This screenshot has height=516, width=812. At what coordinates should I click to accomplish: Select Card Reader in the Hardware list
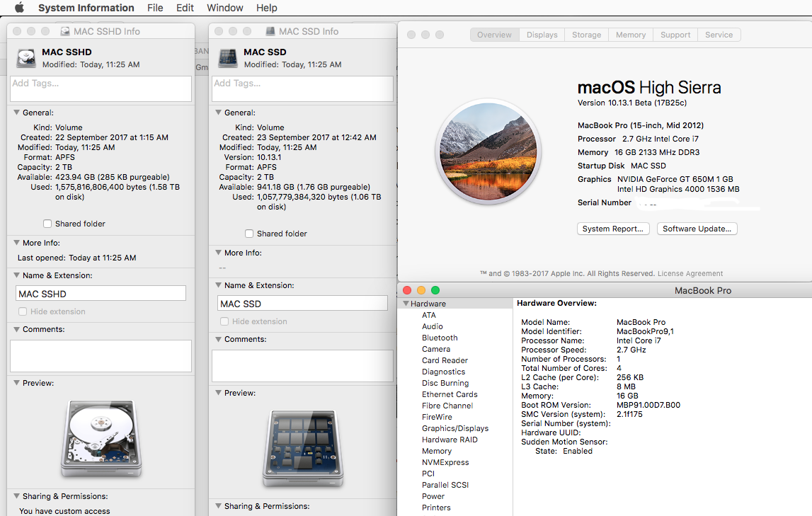(x=445, y=361)
